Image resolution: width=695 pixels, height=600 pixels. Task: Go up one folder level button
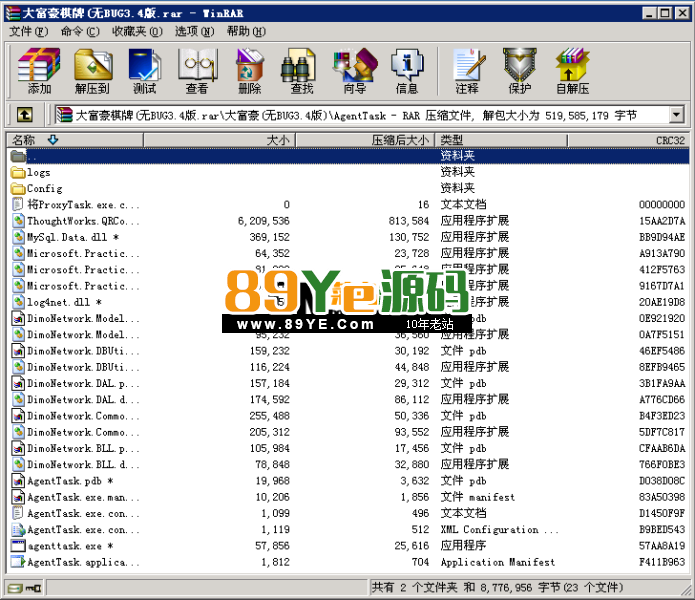pos(24,115)
